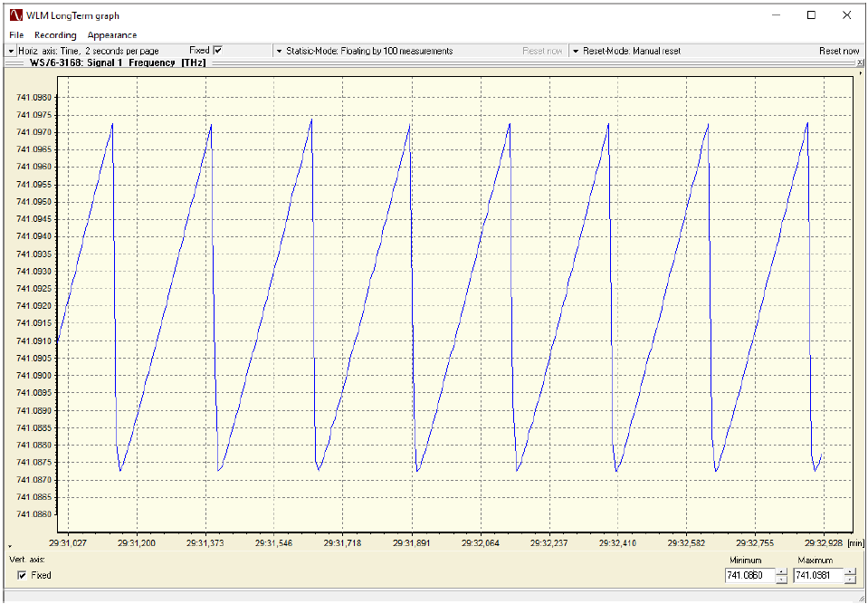The image size is (868, 604).
Task: Click the window title WLM LongTerm graph
Action: pos(72,15)
